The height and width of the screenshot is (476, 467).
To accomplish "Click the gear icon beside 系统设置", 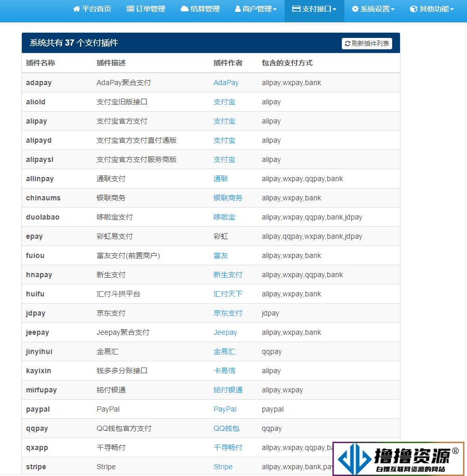I will 355,9.
